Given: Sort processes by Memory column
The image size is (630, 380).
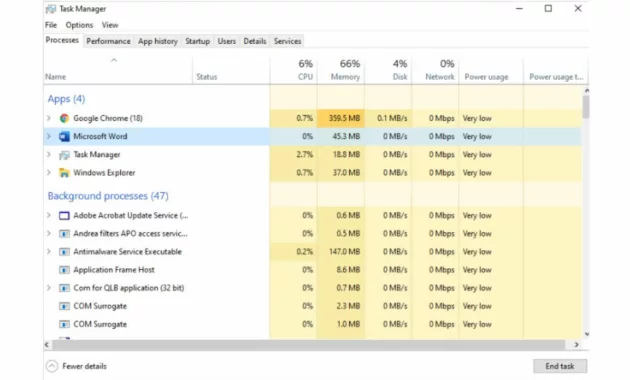Looking at the screenshot, I should tap(341, 70).
